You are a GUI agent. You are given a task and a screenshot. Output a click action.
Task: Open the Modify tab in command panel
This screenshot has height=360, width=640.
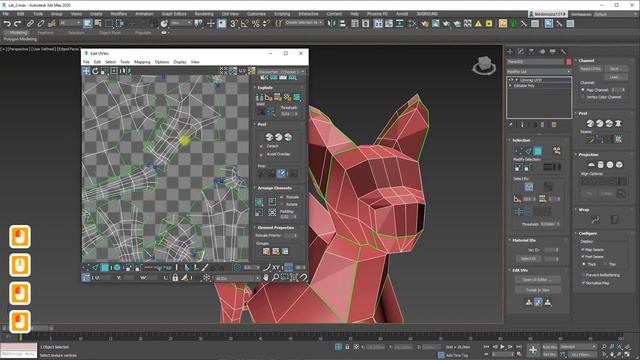pyautogui.click(x=520, y=51)
